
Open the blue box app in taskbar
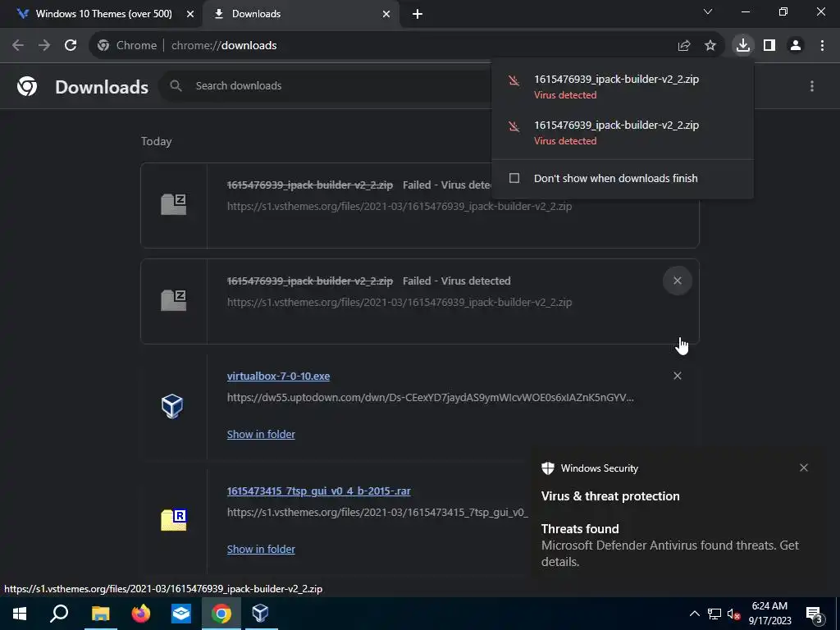pos(181,614)
